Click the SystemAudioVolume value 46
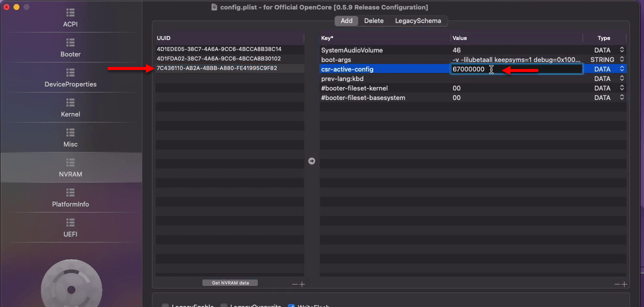 pos(457,50)
